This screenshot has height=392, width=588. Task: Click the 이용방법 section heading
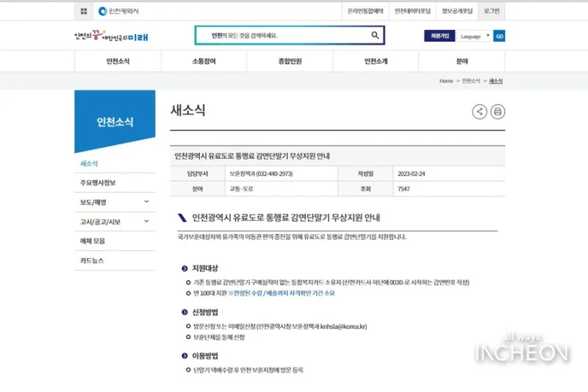point(205,356)
